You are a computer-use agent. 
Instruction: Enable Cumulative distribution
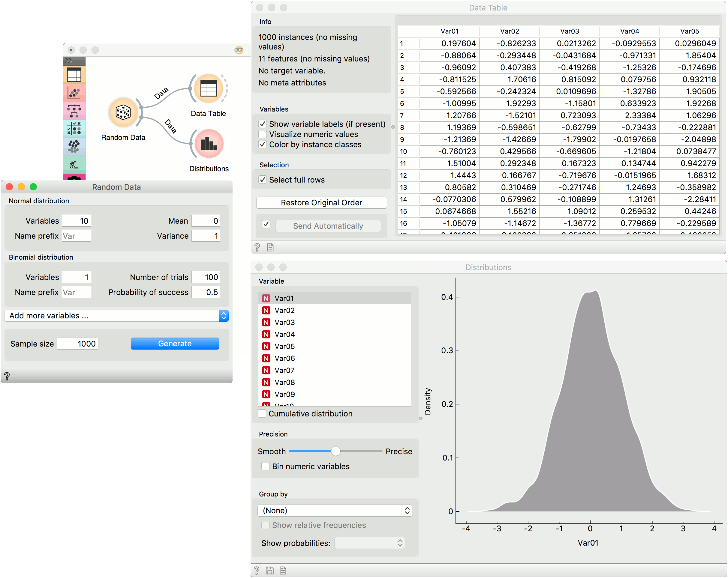click(x=262, y=414)
